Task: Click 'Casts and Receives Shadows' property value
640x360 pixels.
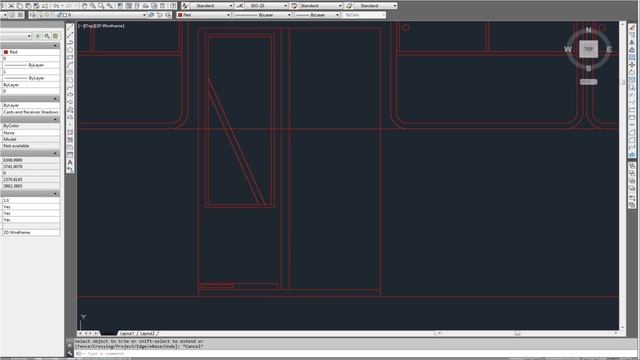Action: point(31,112)
